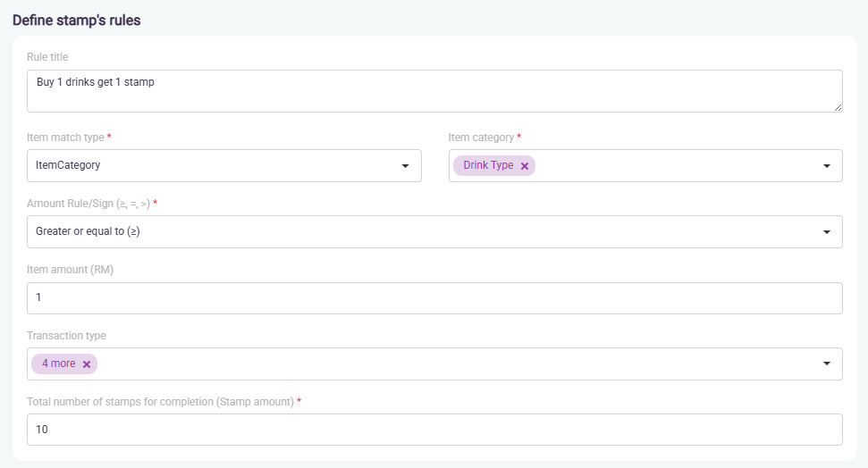Click empty area of Item category field
This screenshot has height=468, width=868.
click(x=670, y=166)
